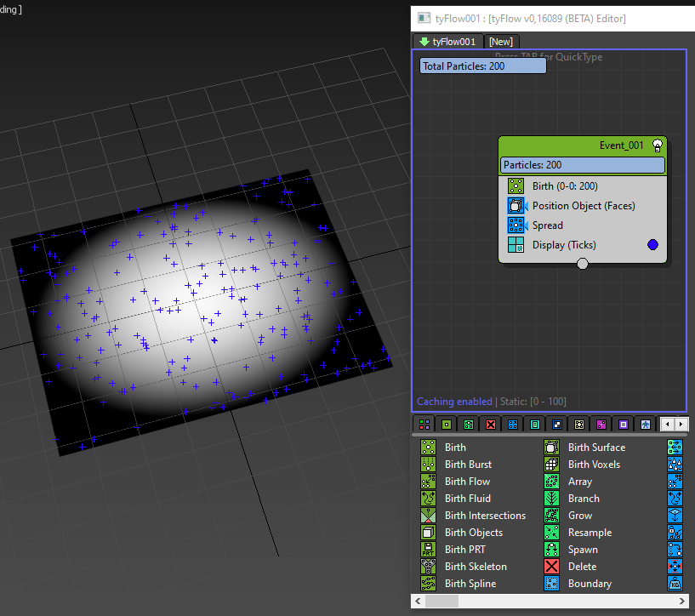Toggle the Event_001 lightbulb enable icon
The height and width of the screenshot is (616, 695).
tap(658, 145)
